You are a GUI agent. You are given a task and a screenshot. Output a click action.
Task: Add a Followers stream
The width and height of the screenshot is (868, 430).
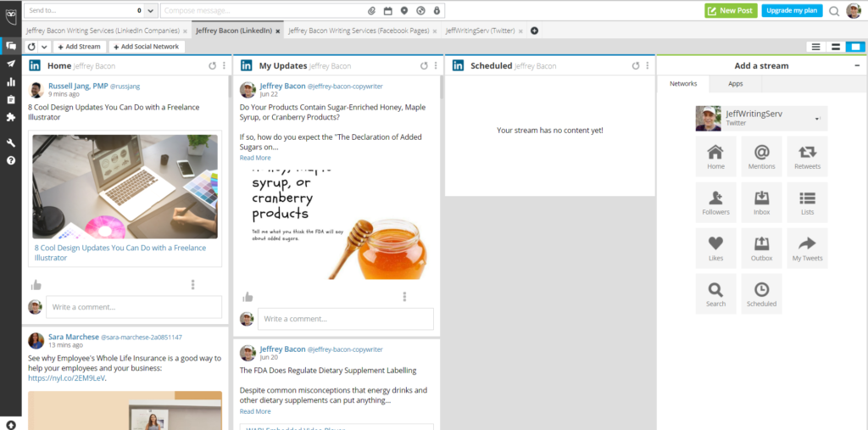tap(715, 202)
